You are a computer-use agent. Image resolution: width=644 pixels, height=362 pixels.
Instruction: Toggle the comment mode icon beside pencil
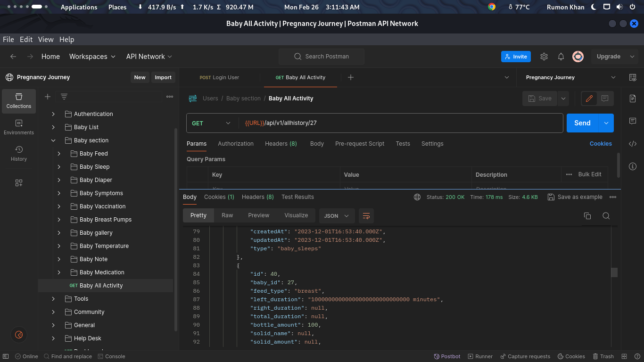pyautogui.click(x=605, y=99)
